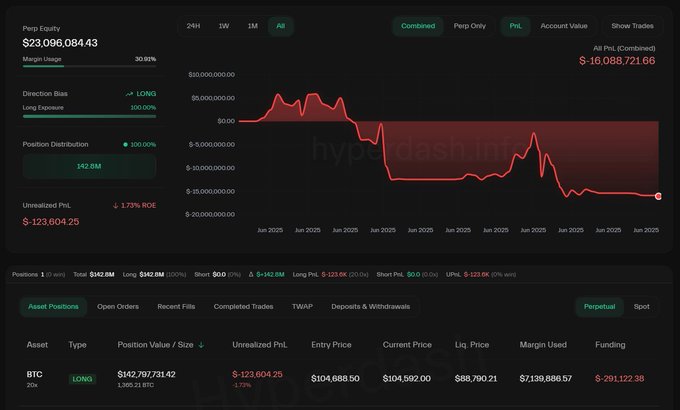Click the funding value $-291,122.38
This screenshot has width=680, height=410.
(x=620, y=379)
